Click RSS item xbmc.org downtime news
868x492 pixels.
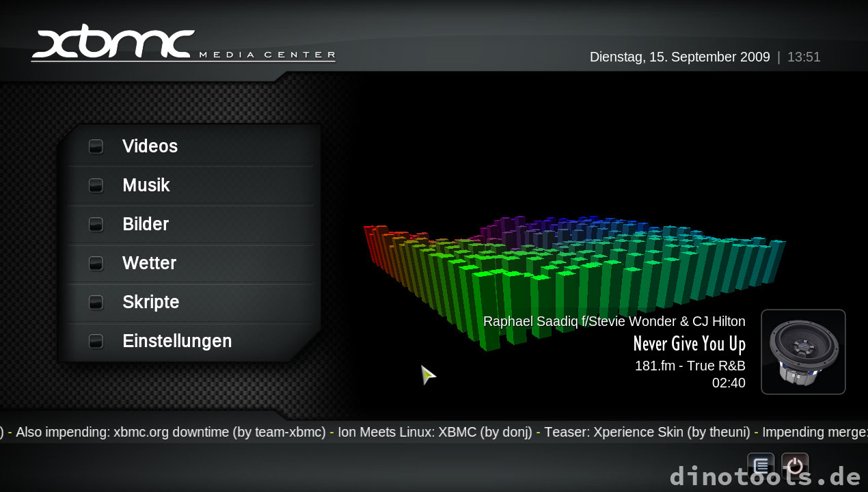tap(171, 432)
